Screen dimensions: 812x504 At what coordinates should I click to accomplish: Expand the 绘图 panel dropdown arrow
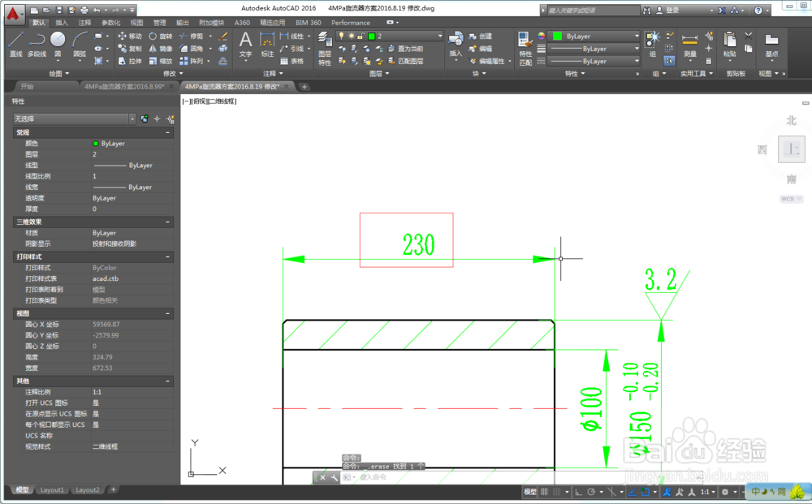tap(67, 75)
